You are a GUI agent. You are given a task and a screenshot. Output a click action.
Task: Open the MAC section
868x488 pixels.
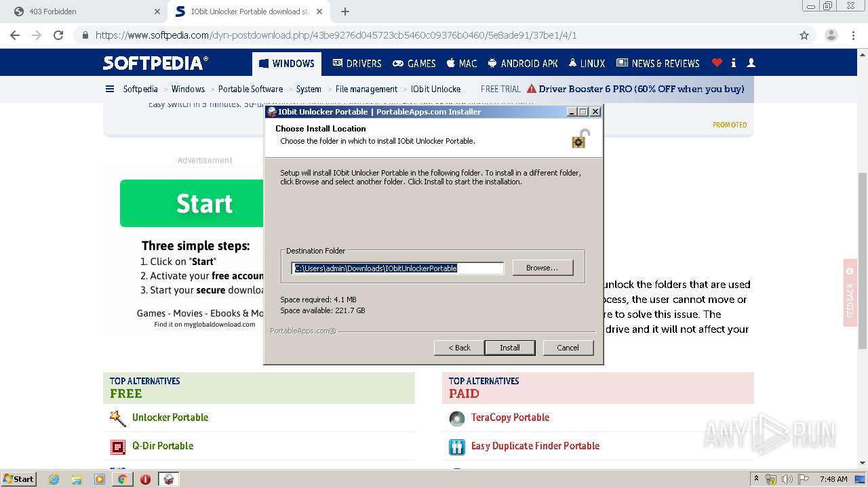tap(462, 64)
